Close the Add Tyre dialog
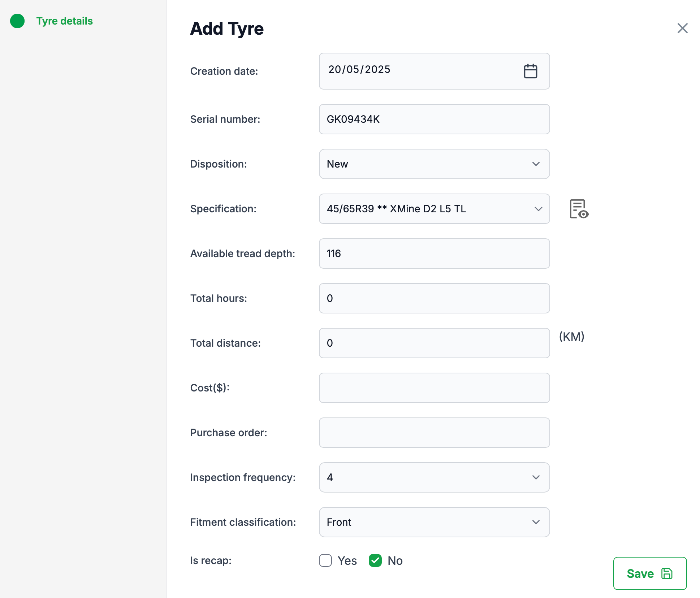700x598 pixels. (682, 28)
